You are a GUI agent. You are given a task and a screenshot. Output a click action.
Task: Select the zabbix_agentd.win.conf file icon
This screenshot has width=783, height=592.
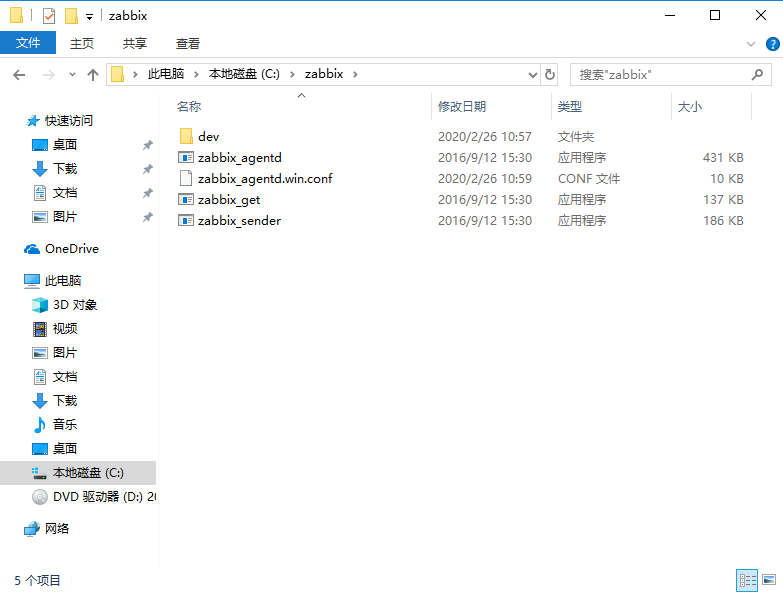[x=186, y=178]
